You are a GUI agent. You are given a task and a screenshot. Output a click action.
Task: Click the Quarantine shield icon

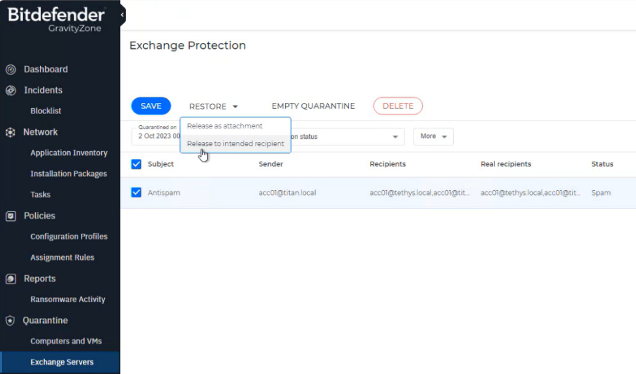point(10,320)
